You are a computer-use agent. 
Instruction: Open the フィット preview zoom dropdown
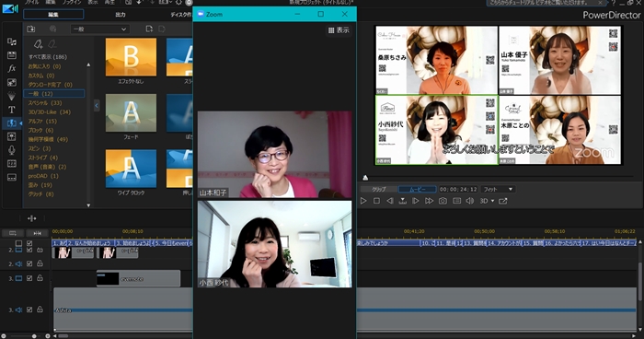coord(498,189)
